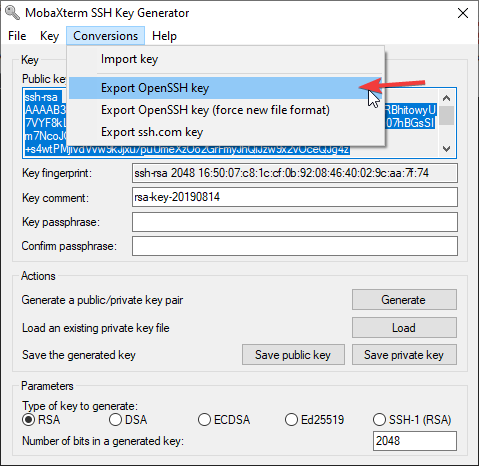Click the number of bits field
Viewport: 479px width, 466px height.
[415, 441]
